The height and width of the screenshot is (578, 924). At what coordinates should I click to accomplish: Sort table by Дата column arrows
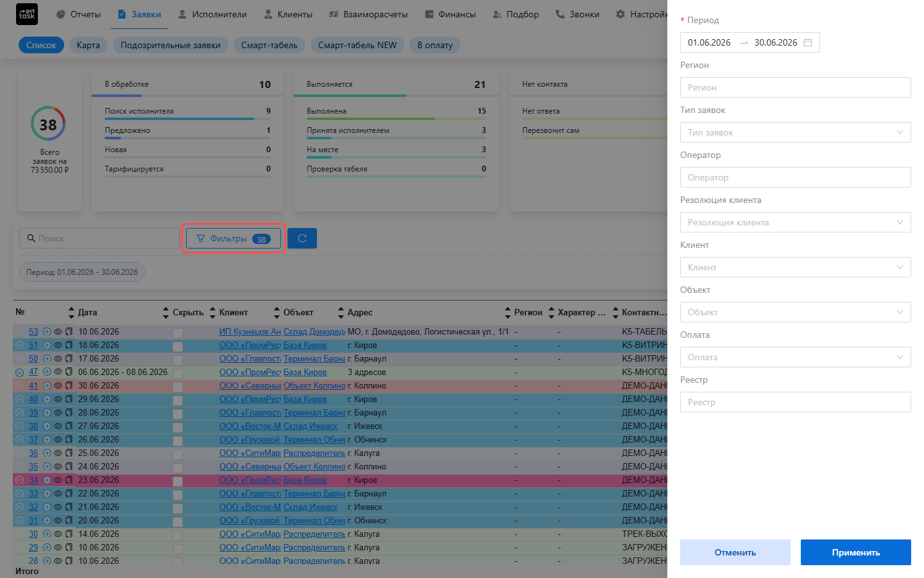click(71, 313)
